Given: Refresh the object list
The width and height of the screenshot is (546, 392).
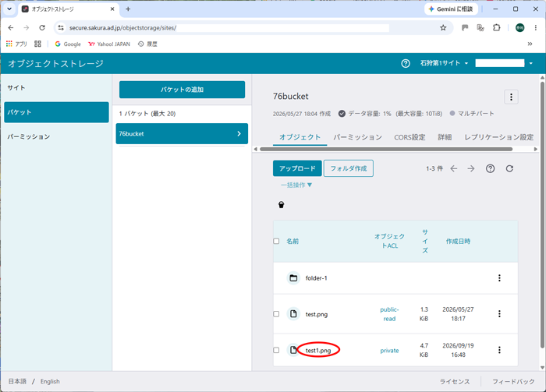Looking at the screenshot, I should [509, 168].
